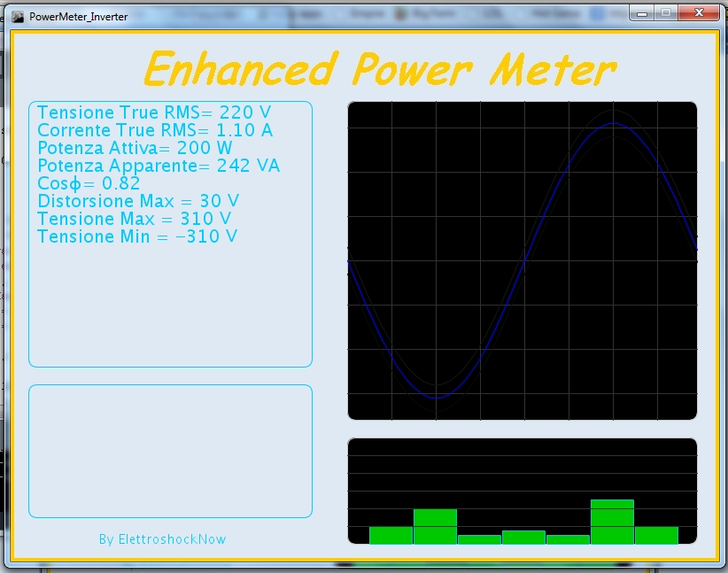Click the blue sine wave's lower trough

point(437,398)
